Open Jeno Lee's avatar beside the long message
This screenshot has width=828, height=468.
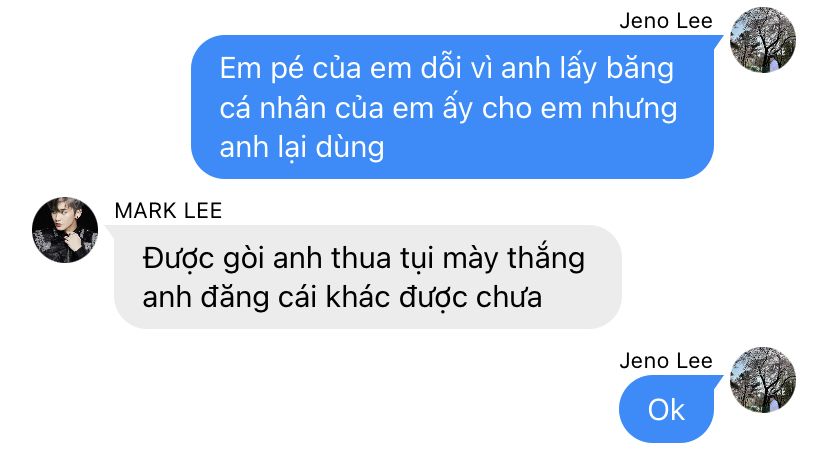coord(763,40)
